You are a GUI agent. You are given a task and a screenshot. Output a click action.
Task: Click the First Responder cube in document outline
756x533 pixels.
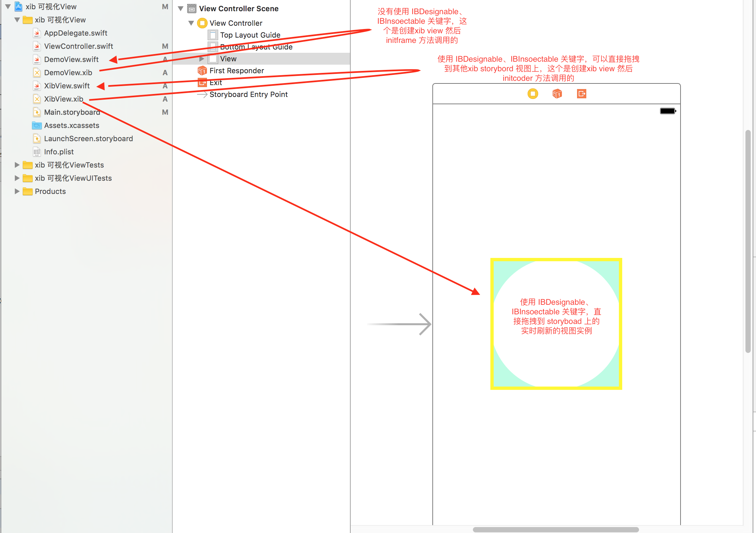[202, 70]
